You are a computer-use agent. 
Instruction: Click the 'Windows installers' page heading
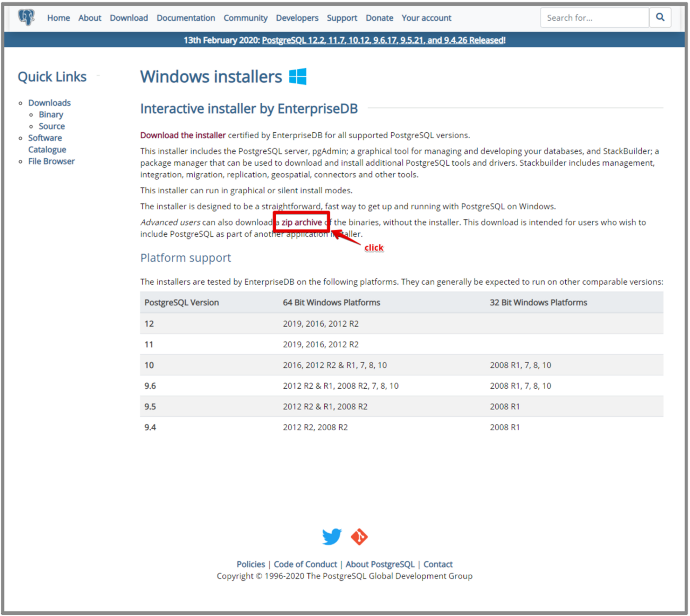(x=211, y=76)
